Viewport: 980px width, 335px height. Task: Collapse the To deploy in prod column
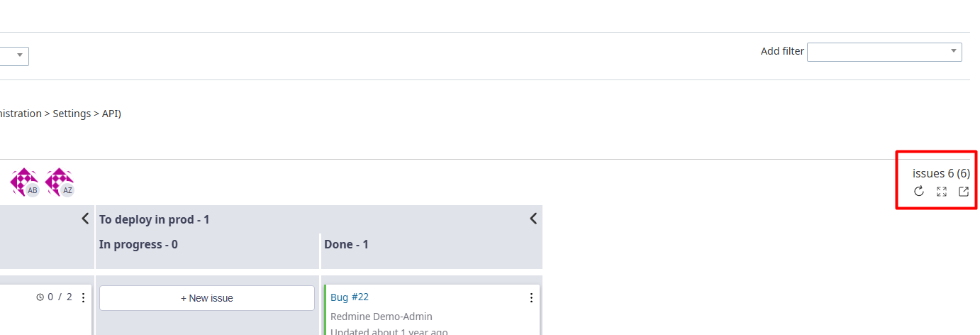[x=533, y=219]
